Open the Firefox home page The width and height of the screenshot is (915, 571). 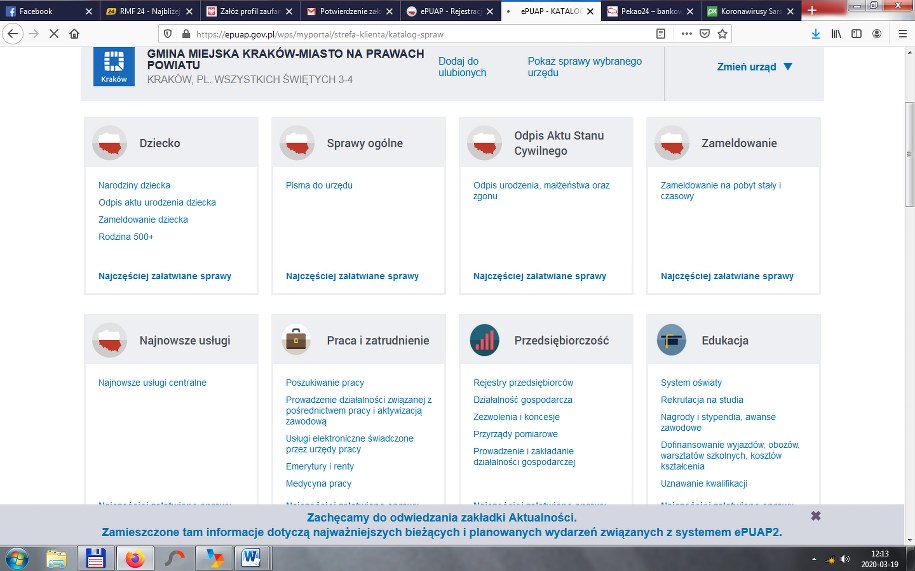[74, 34]
